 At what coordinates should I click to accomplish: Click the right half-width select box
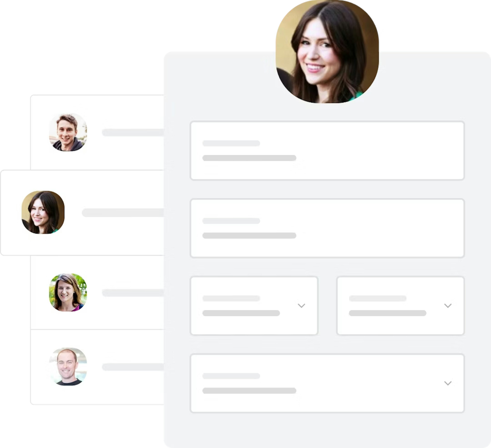pyautogui.click(x=400, y=306)
